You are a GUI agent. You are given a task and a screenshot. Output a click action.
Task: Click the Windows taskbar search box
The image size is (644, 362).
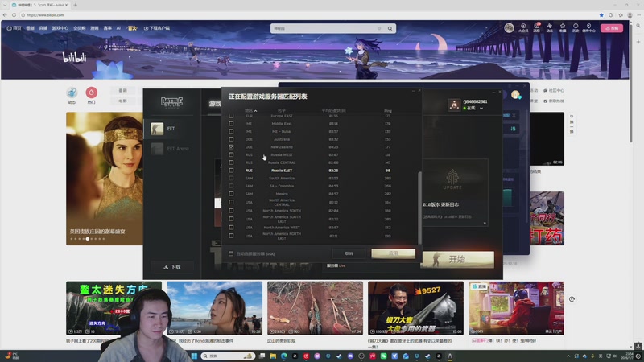(x=228, y=356)
